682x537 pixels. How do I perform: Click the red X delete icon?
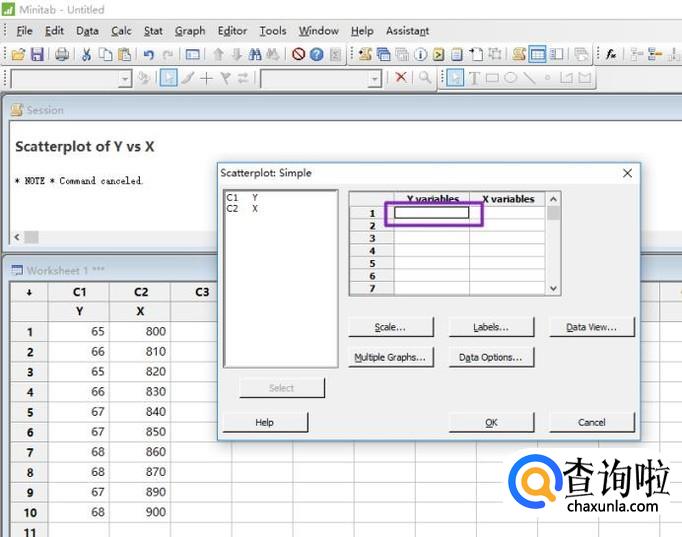(x=401, y=78)
